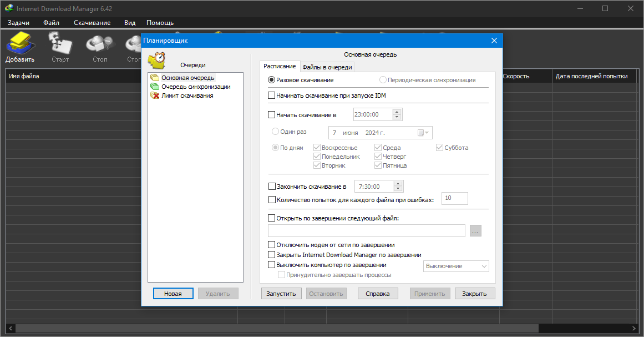The width and height of the screenshot is (644, 337).
Task: Click the Добавить toolbar icon
Action: (x=20, y=47)
